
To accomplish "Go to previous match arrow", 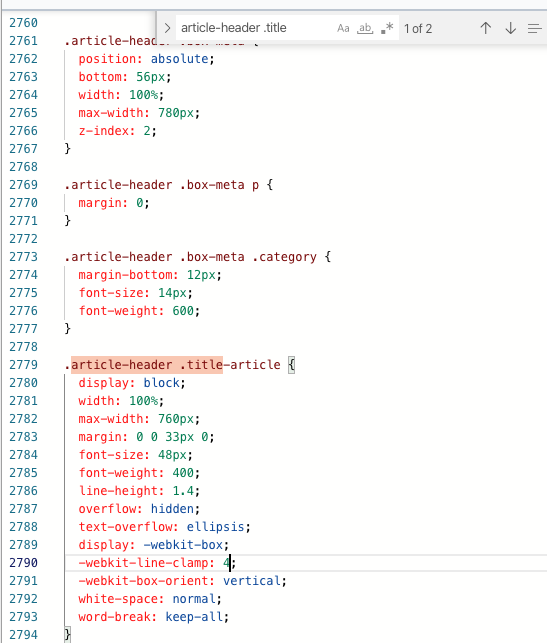I will tap(485, 28).
